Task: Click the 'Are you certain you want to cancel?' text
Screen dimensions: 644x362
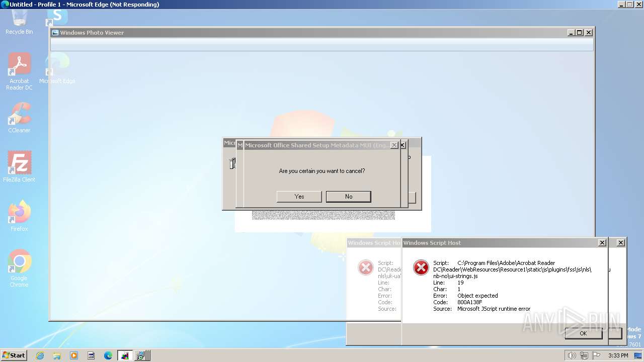Action: [x=322, y=171]
